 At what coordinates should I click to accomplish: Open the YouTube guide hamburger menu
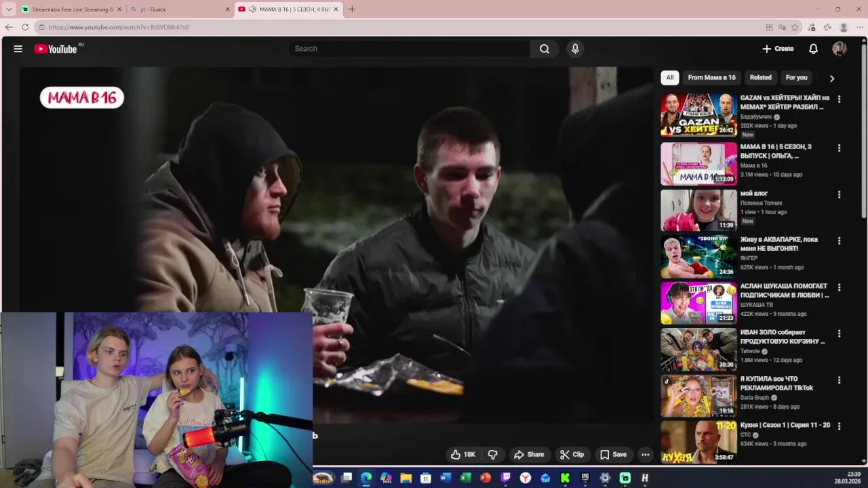tap(18, 49)
